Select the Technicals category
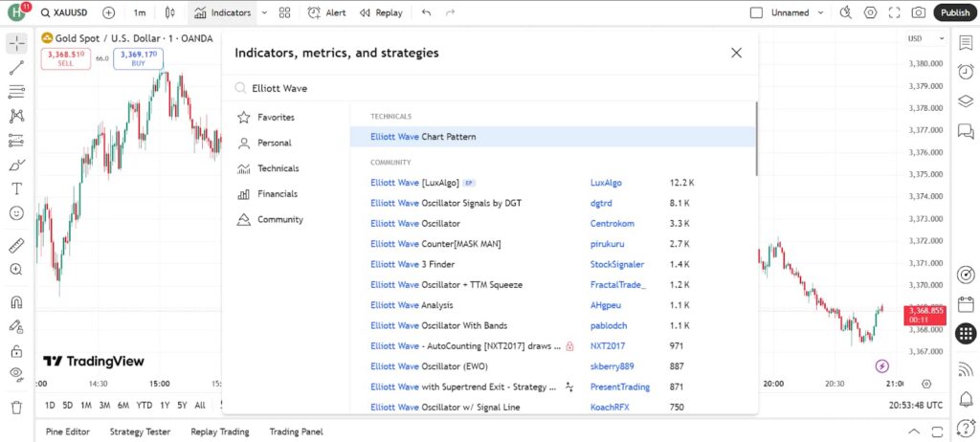980x442 pixels. click(x=278, y=168)
